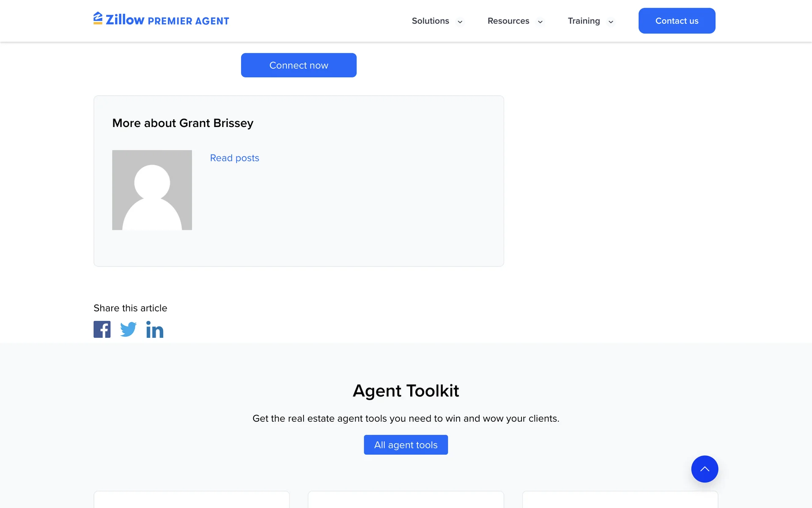Click the Zillow house logo icon
The width and height of the screenshot is (812, 508).
[98, 18]
